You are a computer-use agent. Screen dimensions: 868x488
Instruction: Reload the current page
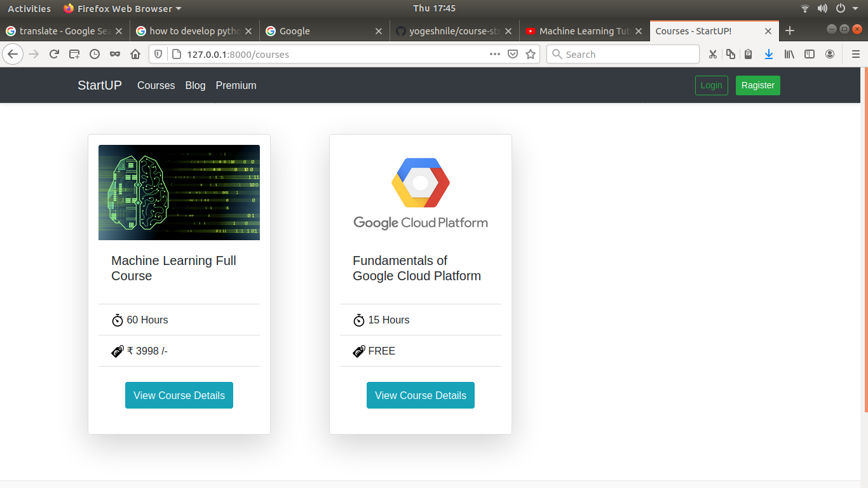54,54
